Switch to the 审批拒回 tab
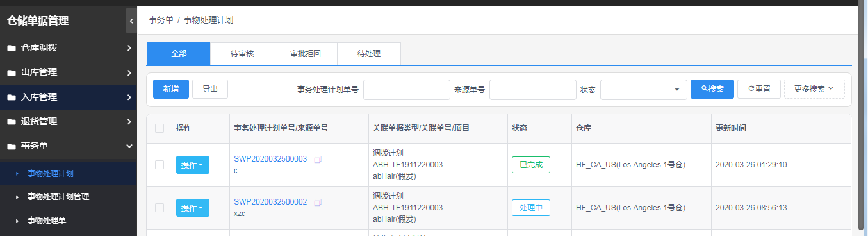868x236 pixels. (x=306, y=54)
